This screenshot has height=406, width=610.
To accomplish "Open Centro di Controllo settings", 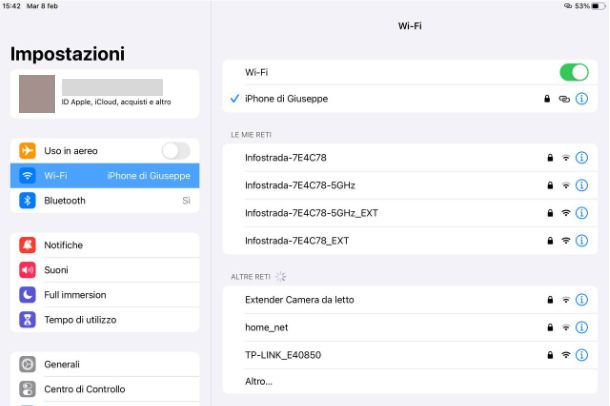I will click(105, 389).
